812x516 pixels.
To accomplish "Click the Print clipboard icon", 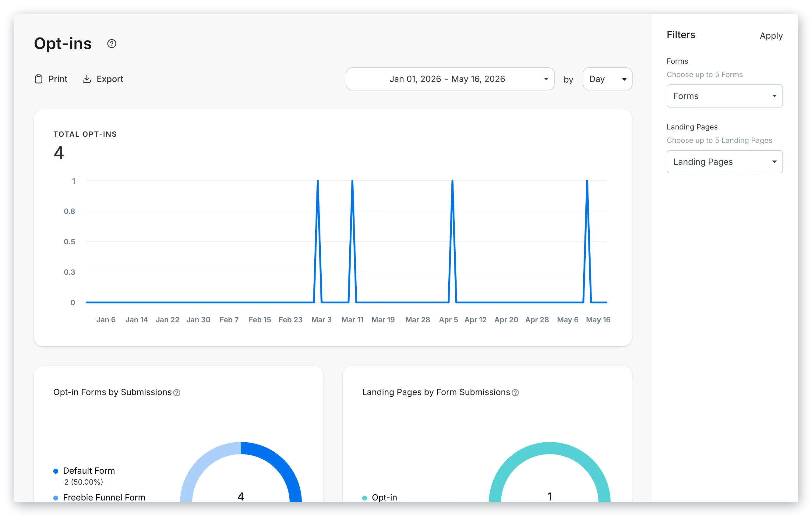I will 39,79.
